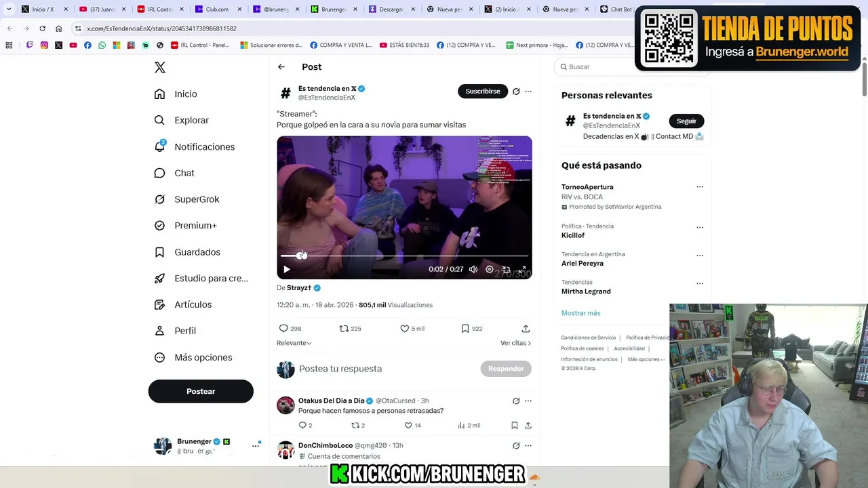868x488 pixels.
Task: Open Mirtha Legrand trend options dots
Action: pos(700,283)
